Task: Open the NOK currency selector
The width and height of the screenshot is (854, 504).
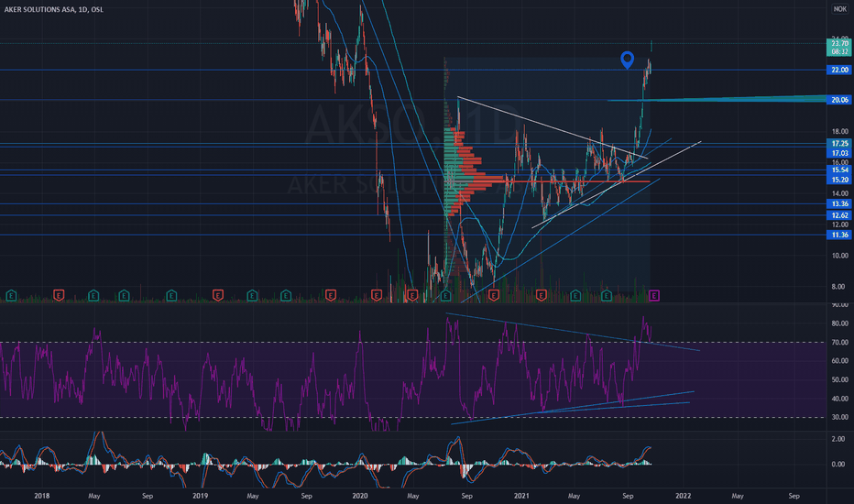Action: coord(840,9)
